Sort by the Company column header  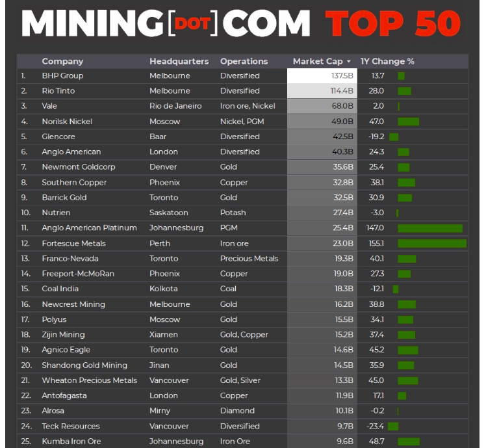62,61
